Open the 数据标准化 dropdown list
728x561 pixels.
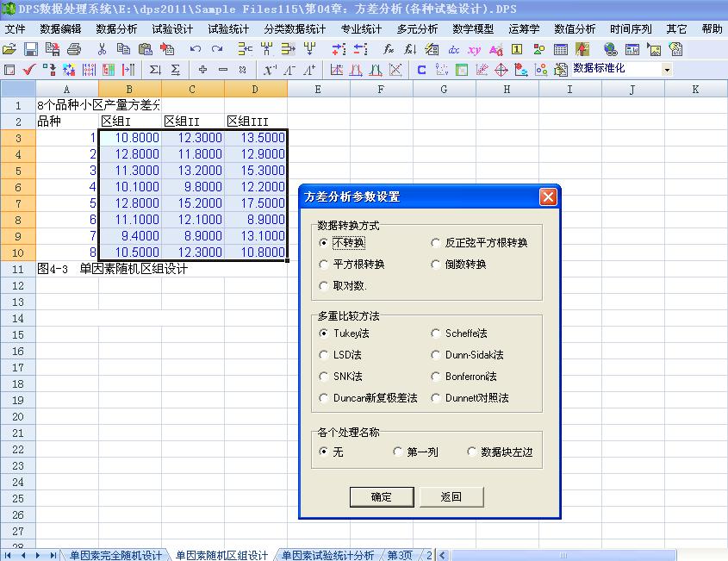coord(667,69)
